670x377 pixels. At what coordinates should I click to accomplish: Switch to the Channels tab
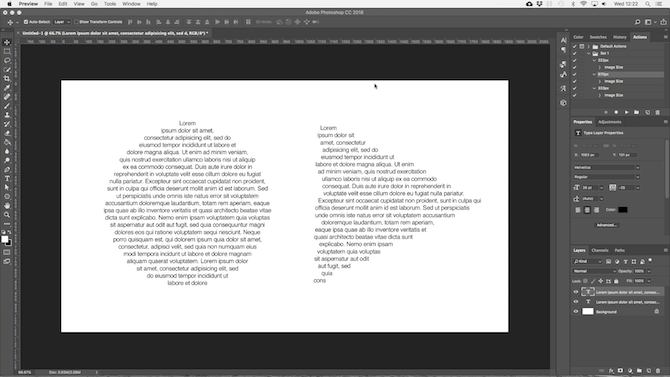[599, 250]
